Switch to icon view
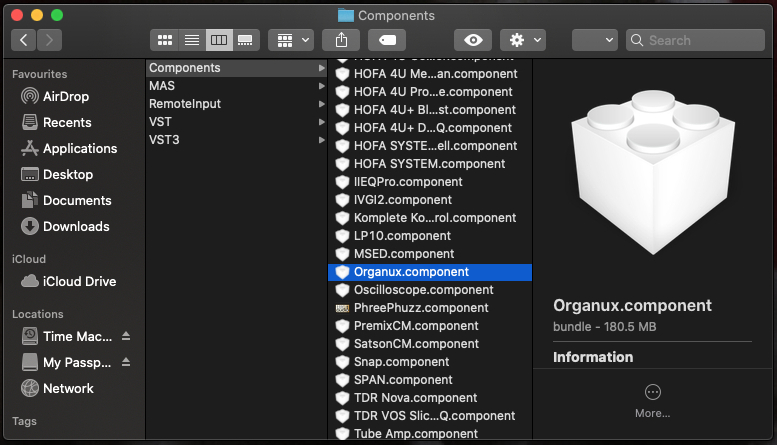 (x=165, y=40)
